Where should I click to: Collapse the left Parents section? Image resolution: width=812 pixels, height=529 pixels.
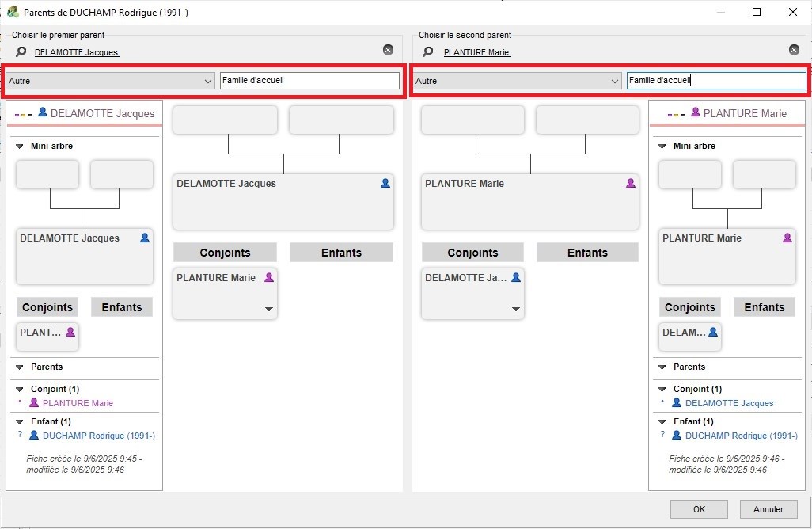(20, 367)
